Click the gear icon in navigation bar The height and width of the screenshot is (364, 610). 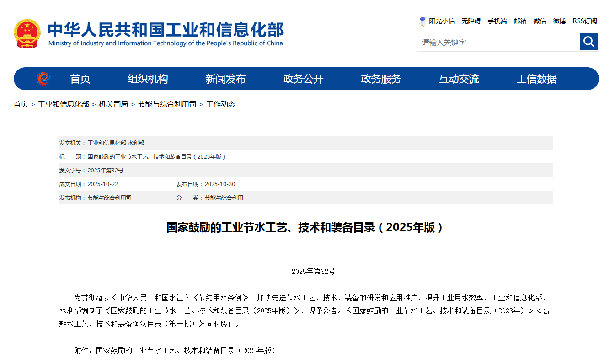point(44,79)
